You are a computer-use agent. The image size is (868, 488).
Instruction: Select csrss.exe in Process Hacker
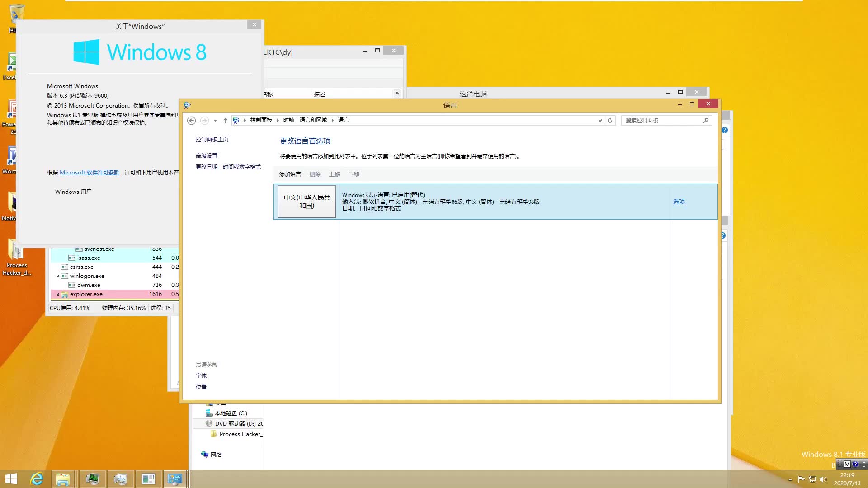81,267
